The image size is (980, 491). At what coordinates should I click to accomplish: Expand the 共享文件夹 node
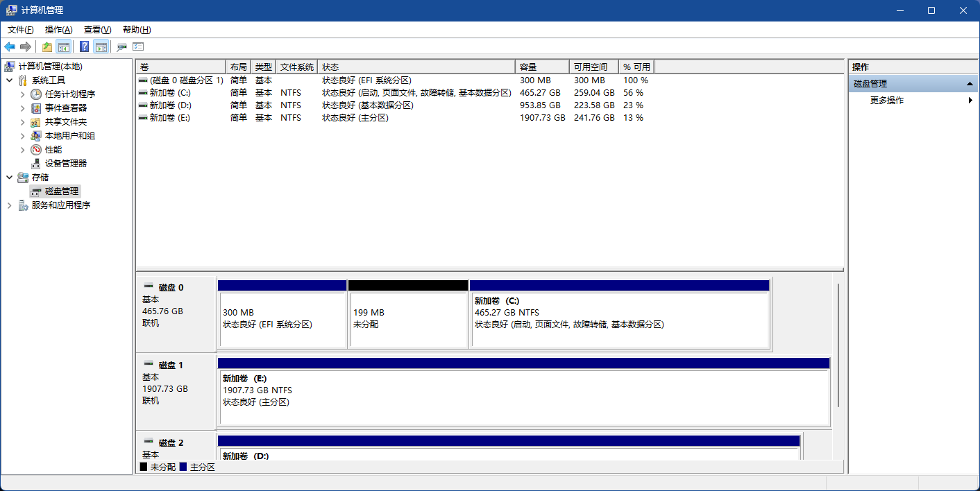point(23,122)
